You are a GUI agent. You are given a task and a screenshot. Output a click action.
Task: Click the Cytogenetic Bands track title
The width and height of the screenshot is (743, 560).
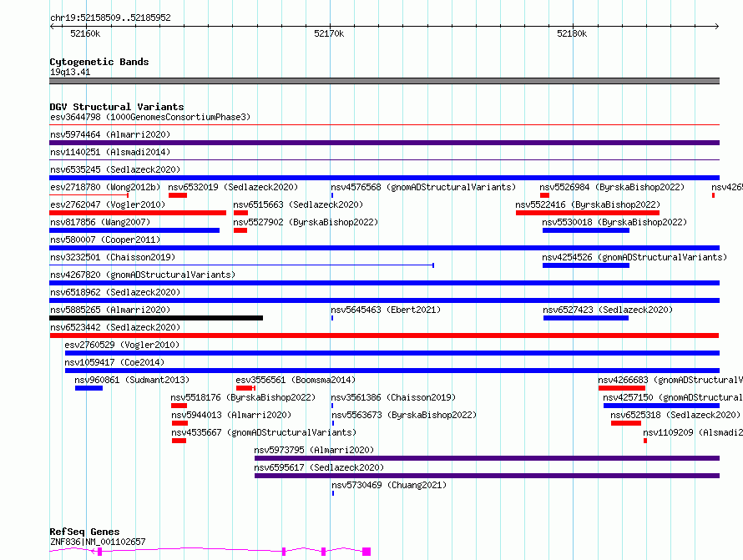click(x=99, y=62)
